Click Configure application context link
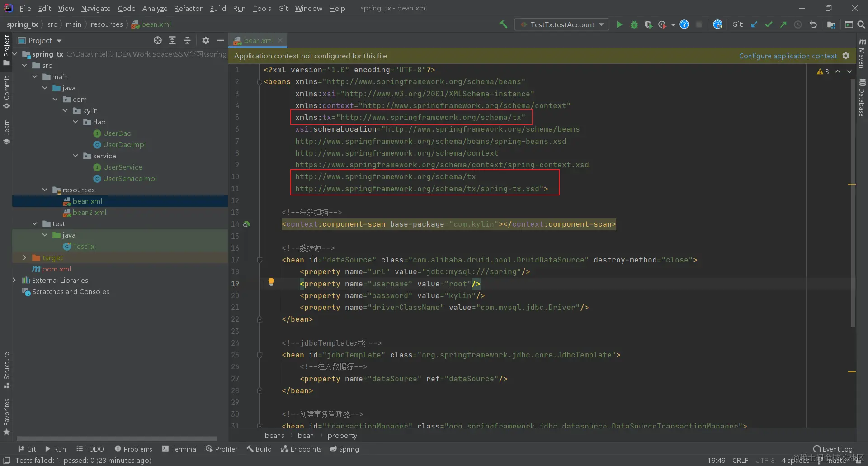This screenshot has width=868, height=466. pyautogui.click(x=788, y=56)
